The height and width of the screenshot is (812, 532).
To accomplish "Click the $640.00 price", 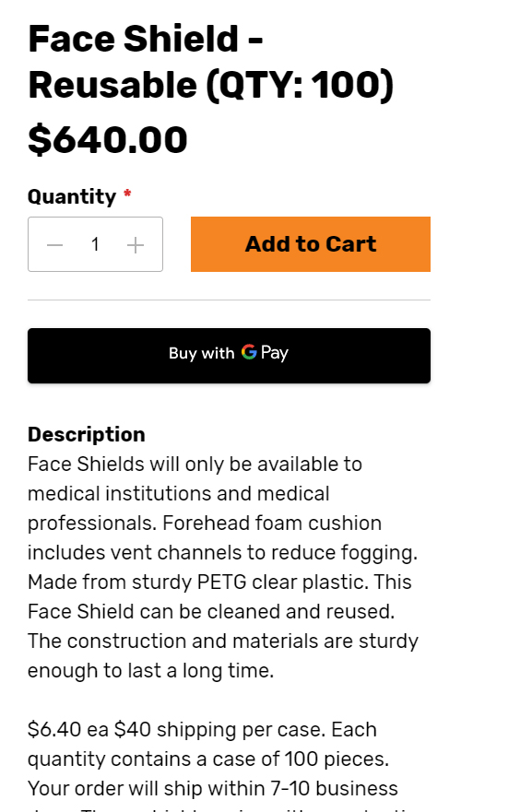I will tap(108, 140).
